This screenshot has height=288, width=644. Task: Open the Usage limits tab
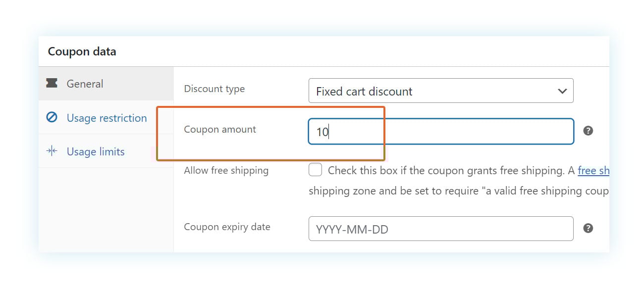[x=96, y=151]
